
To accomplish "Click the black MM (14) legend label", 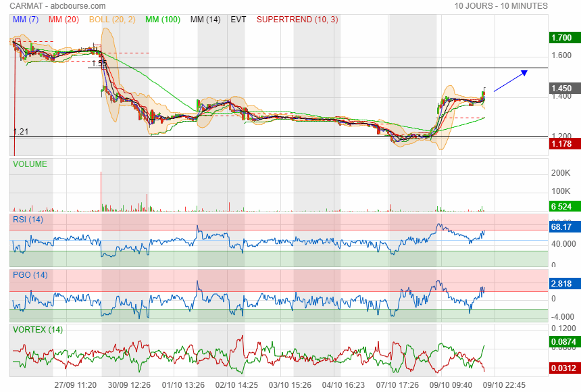I will click(205, 20).
